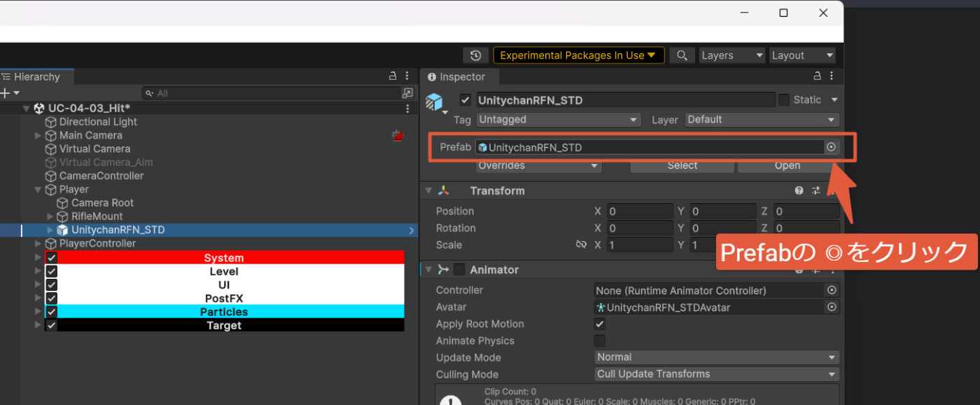Click the Hierarchy search-by-type window icon
Image resolution: width=980 pixels, height=405 pixels.
tap(407, 93)
